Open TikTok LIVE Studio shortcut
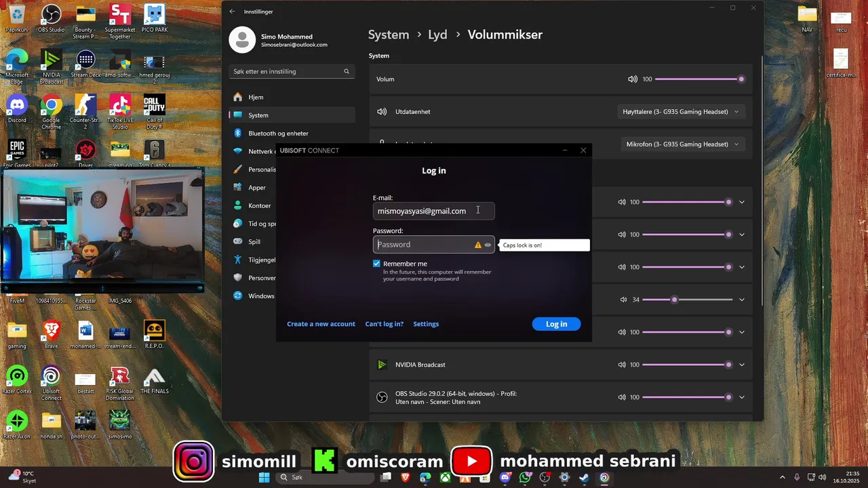 point(120,112)
